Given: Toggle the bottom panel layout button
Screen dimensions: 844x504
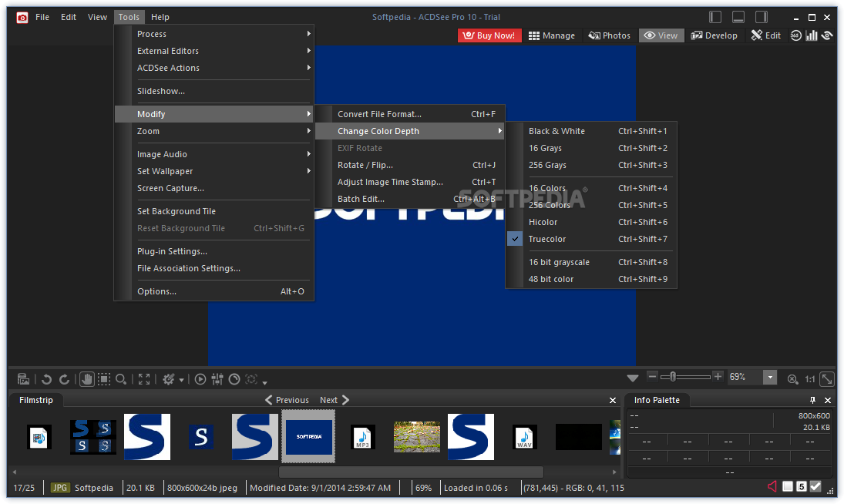Looking at the screenshot, I should (738, 17).
